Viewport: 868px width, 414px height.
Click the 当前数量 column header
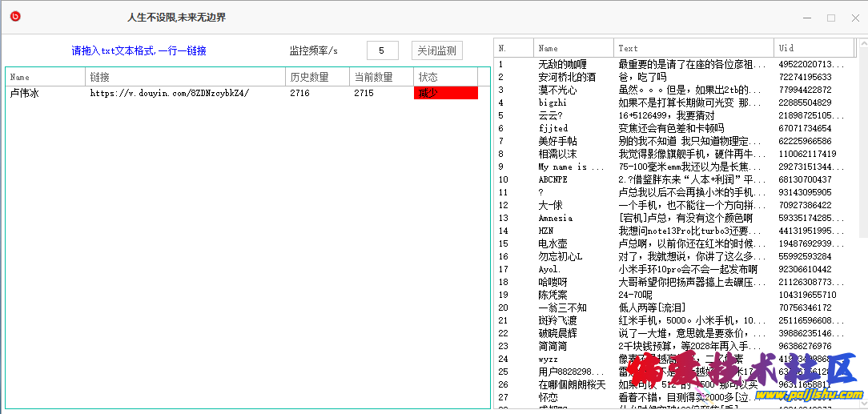point(381,77)
